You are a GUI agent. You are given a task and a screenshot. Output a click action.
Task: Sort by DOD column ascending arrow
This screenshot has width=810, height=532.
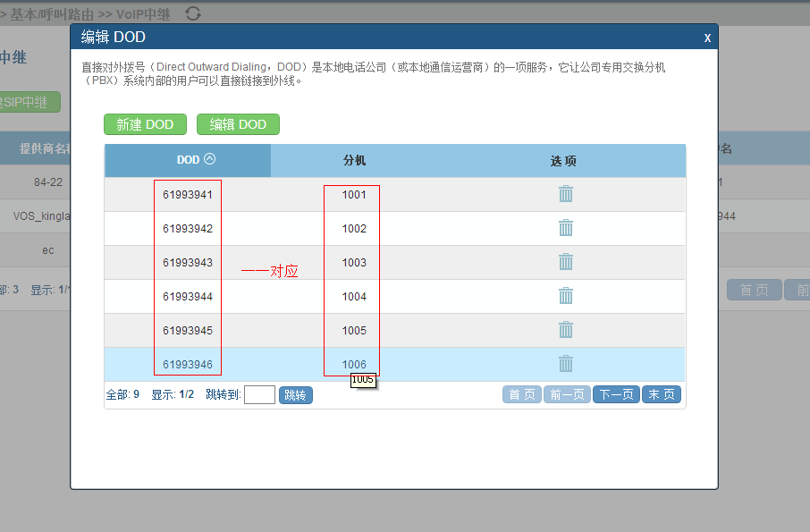click(210, 159)
